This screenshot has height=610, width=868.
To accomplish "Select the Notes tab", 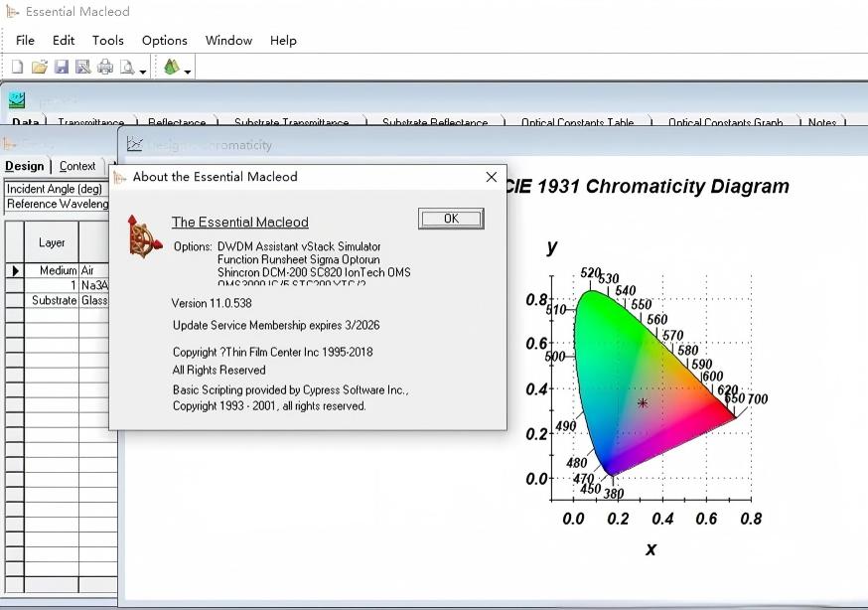I will [x=822, y=122].
